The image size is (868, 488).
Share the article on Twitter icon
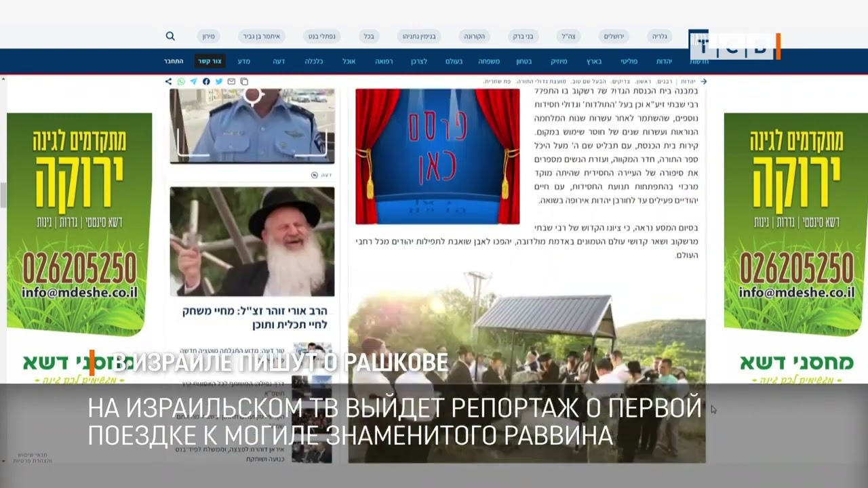[x=219, y=81]
